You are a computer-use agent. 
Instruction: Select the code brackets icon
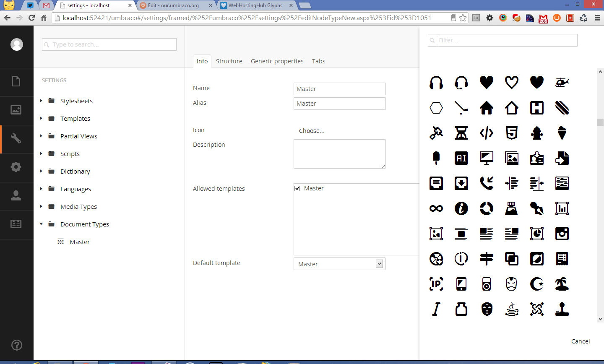tap(487, 133)
